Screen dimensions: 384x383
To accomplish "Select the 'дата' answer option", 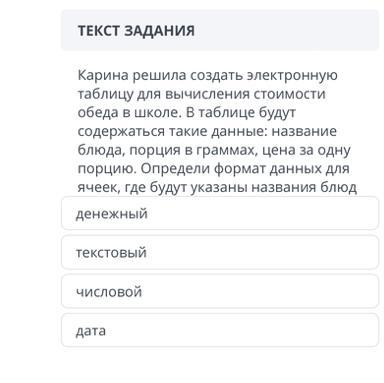I will (220, 330).
